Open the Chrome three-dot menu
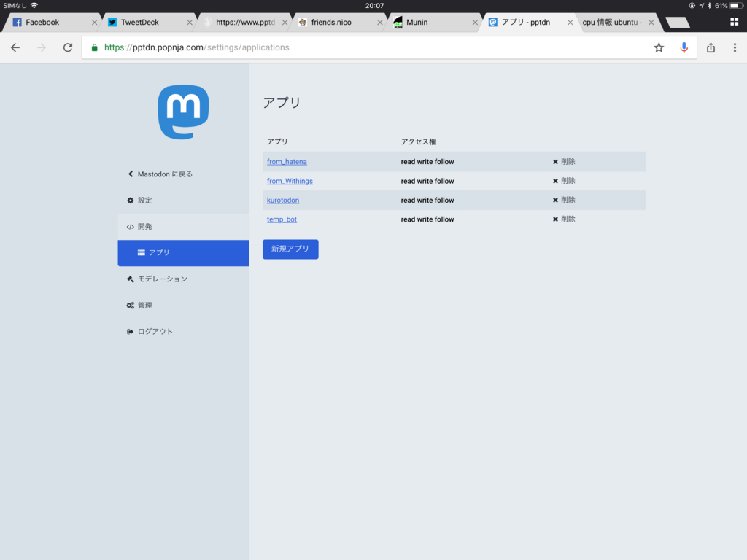This screenshot has height=560, width=747. pyautogui.click(x=735, y=47)
